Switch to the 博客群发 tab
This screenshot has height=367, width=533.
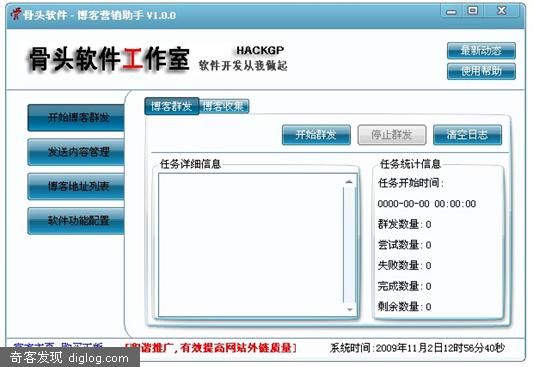(172, 106)
